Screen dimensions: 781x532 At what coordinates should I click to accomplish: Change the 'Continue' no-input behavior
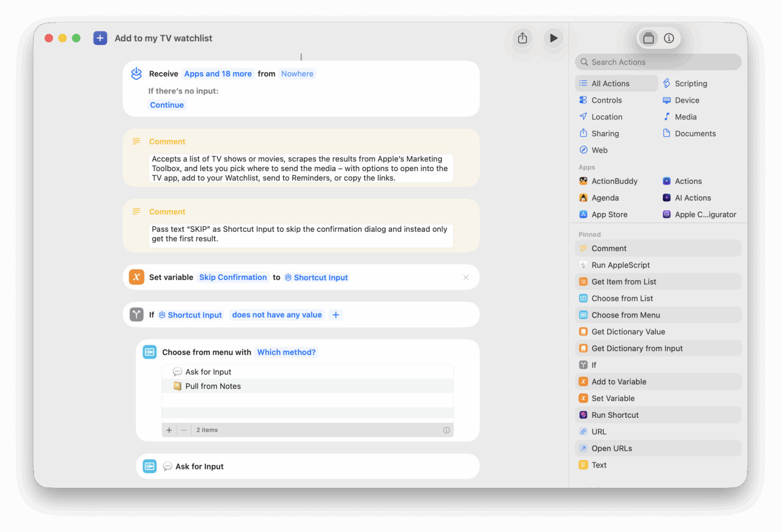click(x=167, y=105)
